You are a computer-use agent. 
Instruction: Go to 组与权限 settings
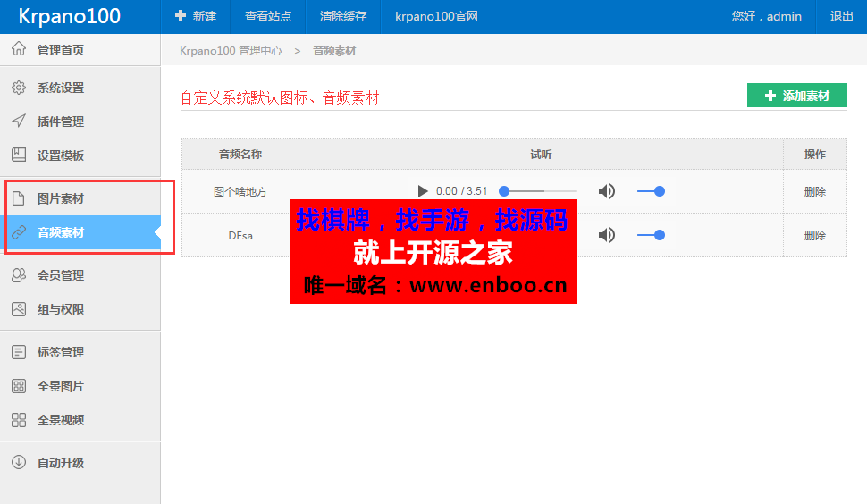tap(80, 309)
